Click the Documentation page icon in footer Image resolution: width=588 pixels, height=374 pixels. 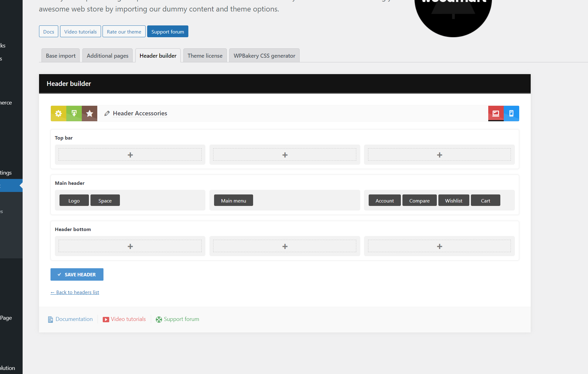click(50, 319)
